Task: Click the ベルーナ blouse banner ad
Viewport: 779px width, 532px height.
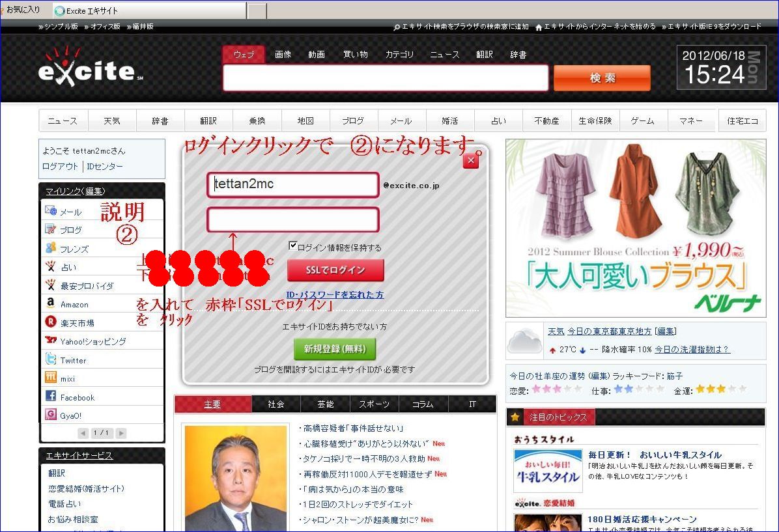Action: tap(636, 228)
